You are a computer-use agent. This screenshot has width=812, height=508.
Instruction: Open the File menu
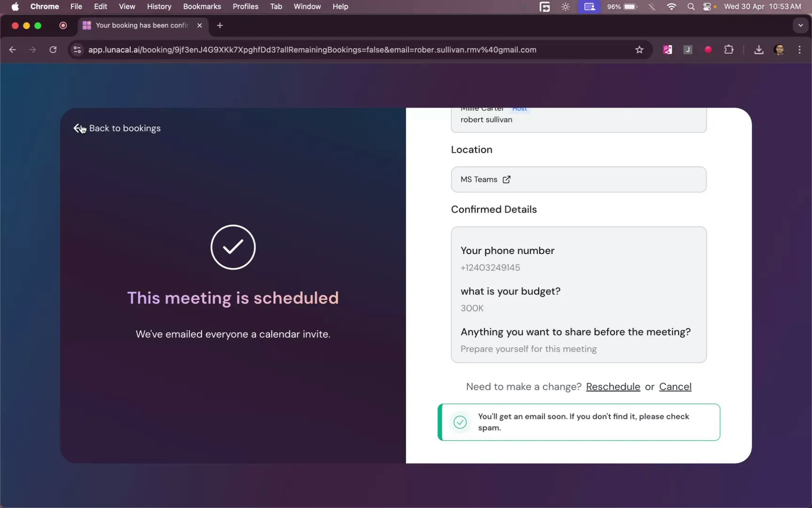pos(76,7)
